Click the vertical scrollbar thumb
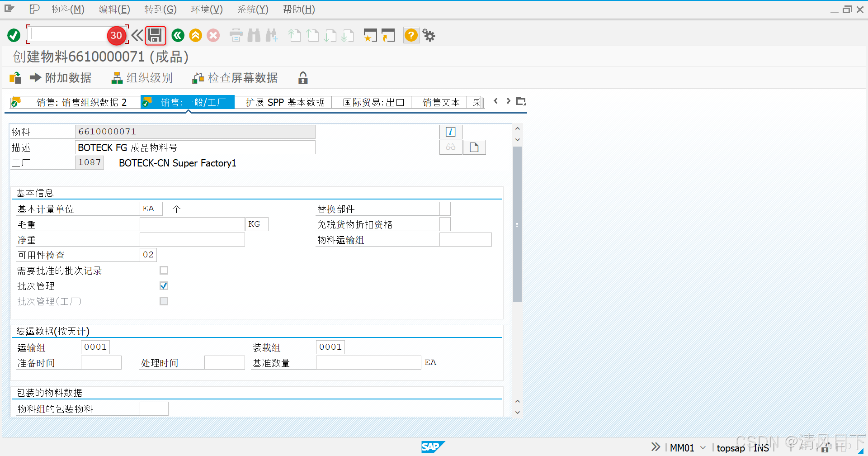The image size is (868, 456). 517,224
